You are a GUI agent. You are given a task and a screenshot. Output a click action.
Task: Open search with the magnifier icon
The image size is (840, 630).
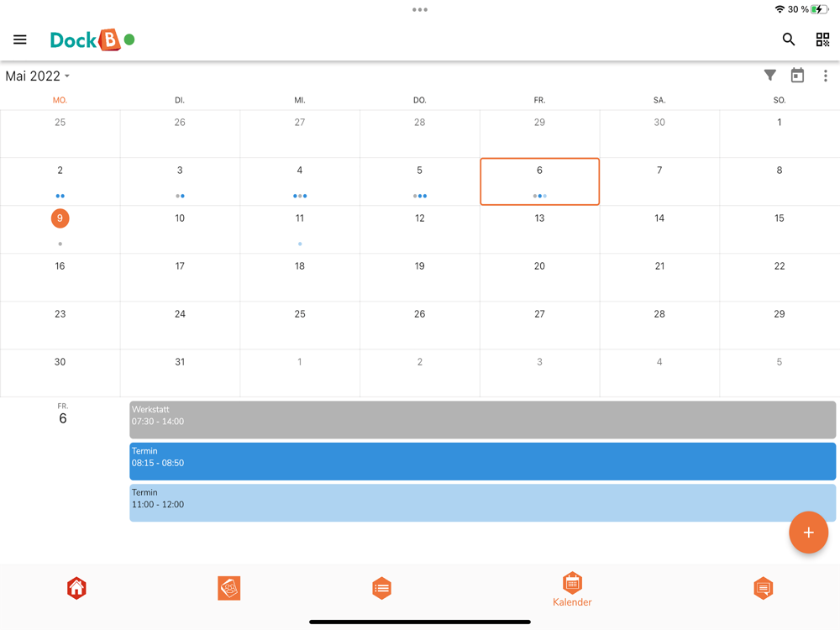(788, 39)
